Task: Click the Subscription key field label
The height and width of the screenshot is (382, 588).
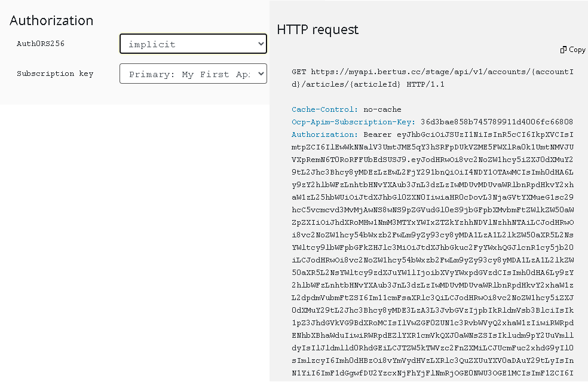Action: tap(55, 74)
